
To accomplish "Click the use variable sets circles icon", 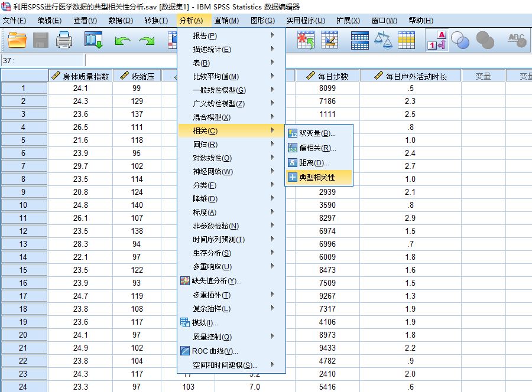I will point(460,40).
